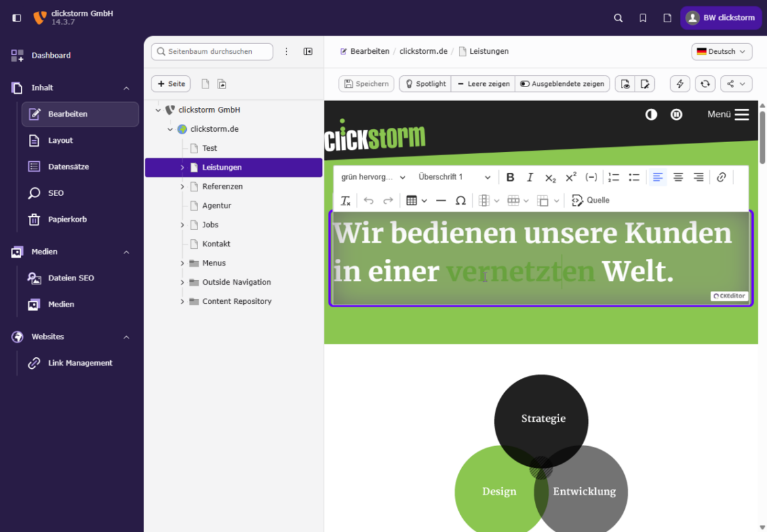This screenshot has width=767, height=532.
Task: Pause animations on the website
Action: point(676,115)
